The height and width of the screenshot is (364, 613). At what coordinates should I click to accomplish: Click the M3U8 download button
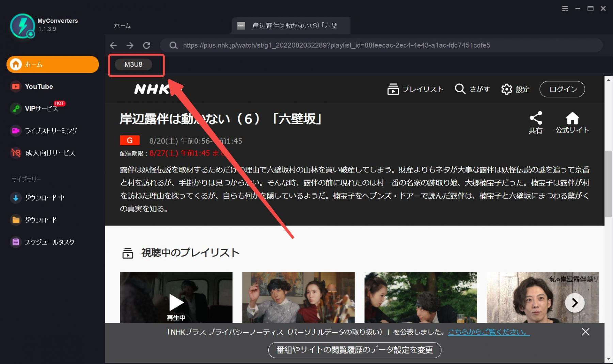133,64
